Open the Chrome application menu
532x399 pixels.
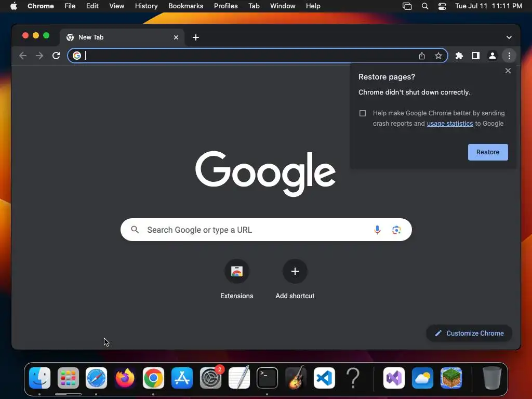click(x=41, y=6)
